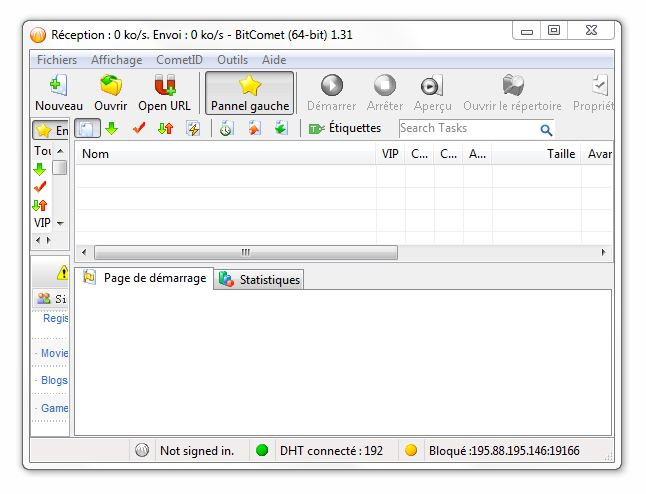This screenshot has height=494, width=646.
Task: Open the Game link in sidebar
Action: coord(54,408)
